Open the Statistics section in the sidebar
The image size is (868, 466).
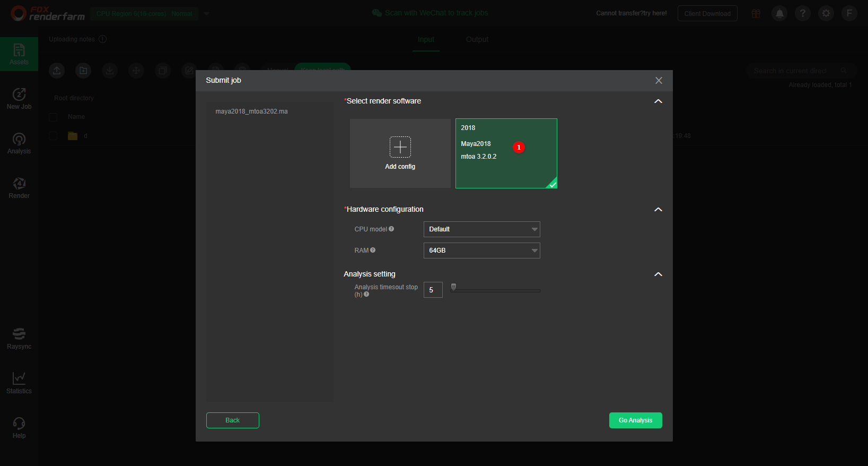click(x=19, y=383)
